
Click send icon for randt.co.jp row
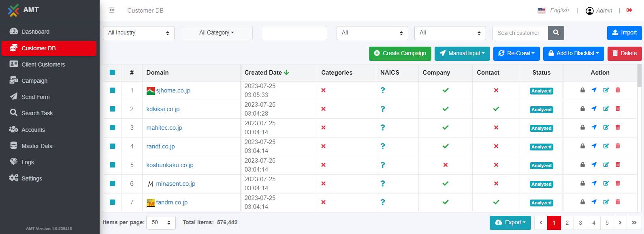point(594,146)
